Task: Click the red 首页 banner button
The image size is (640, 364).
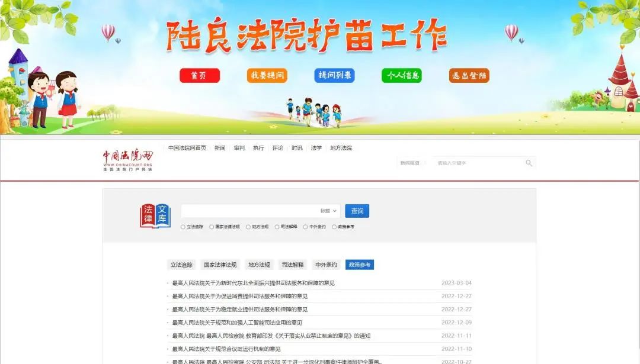Action: point(200,75)
